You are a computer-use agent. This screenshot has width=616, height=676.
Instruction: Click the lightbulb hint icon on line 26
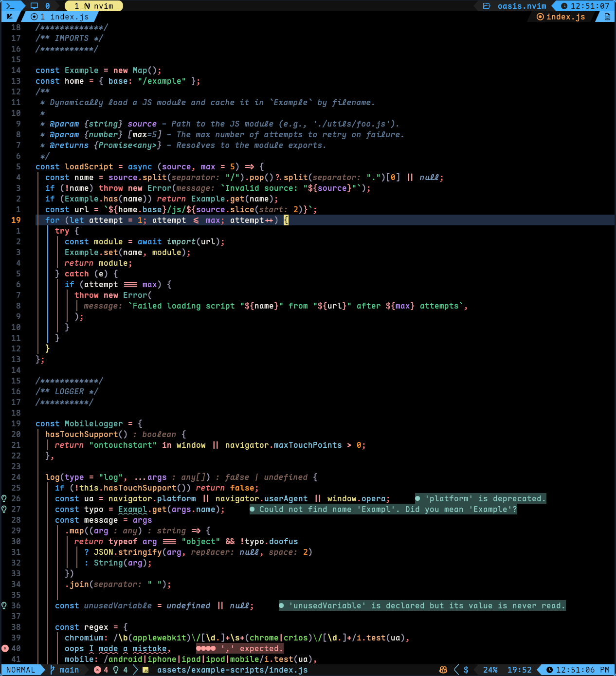point(4,498)
